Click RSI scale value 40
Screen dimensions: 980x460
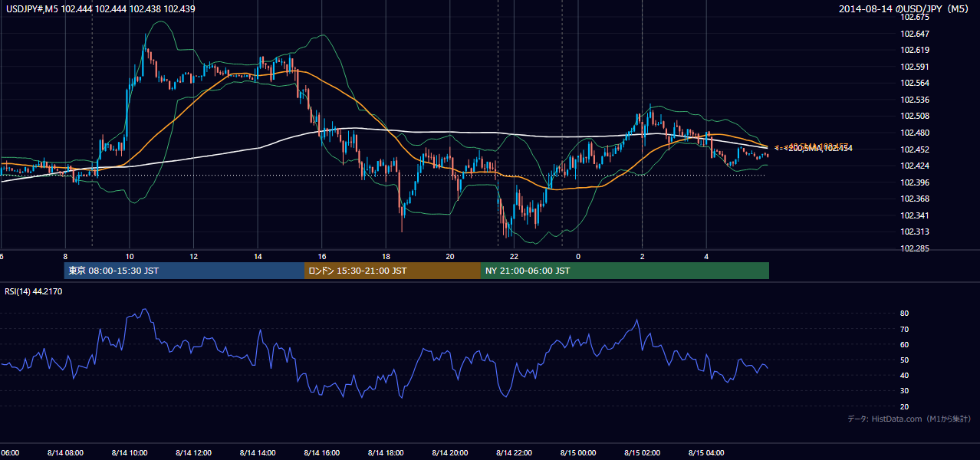905,375
